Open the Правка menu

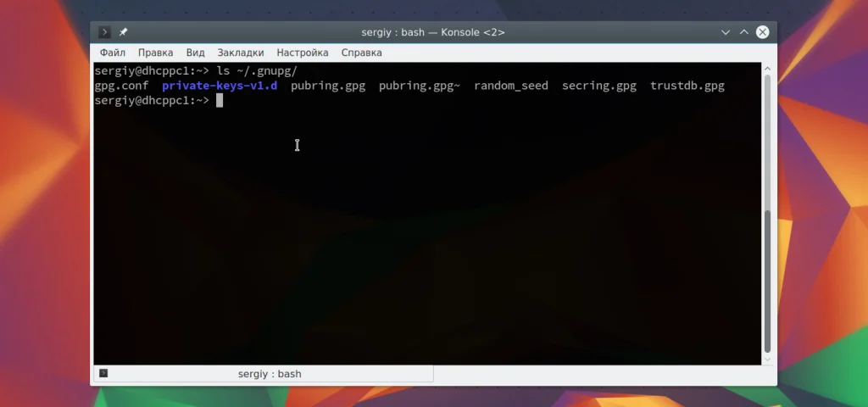point(156,53)
